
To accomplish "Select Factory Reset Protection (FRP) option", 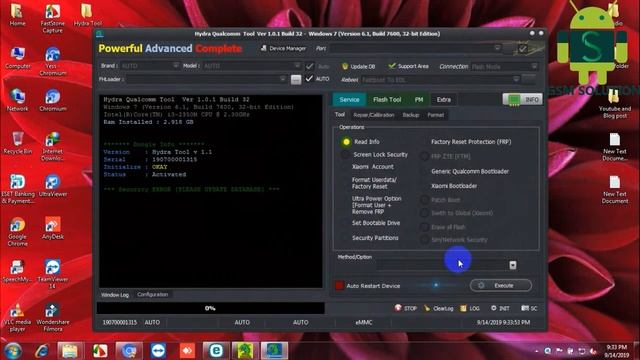I will (x=471, y=142).
